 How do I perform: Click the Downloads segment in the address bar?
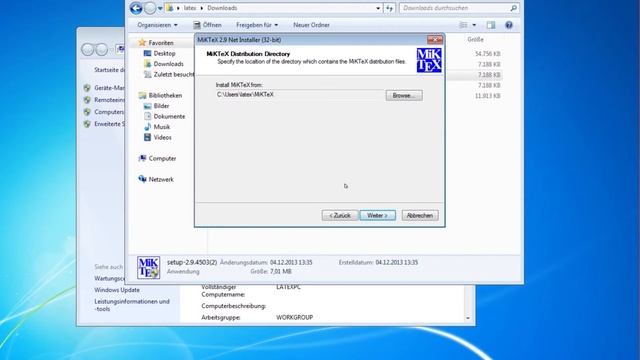coord(222,8)
